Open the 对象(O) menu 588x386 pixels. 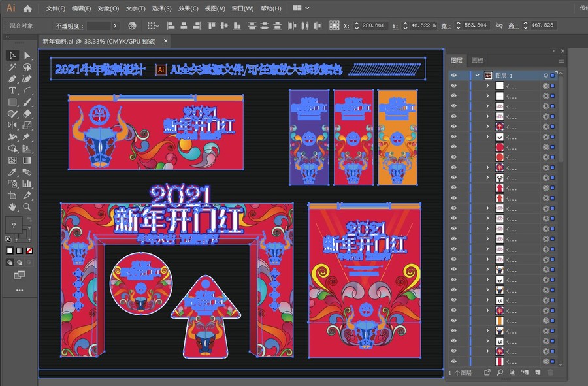(108, 8)
